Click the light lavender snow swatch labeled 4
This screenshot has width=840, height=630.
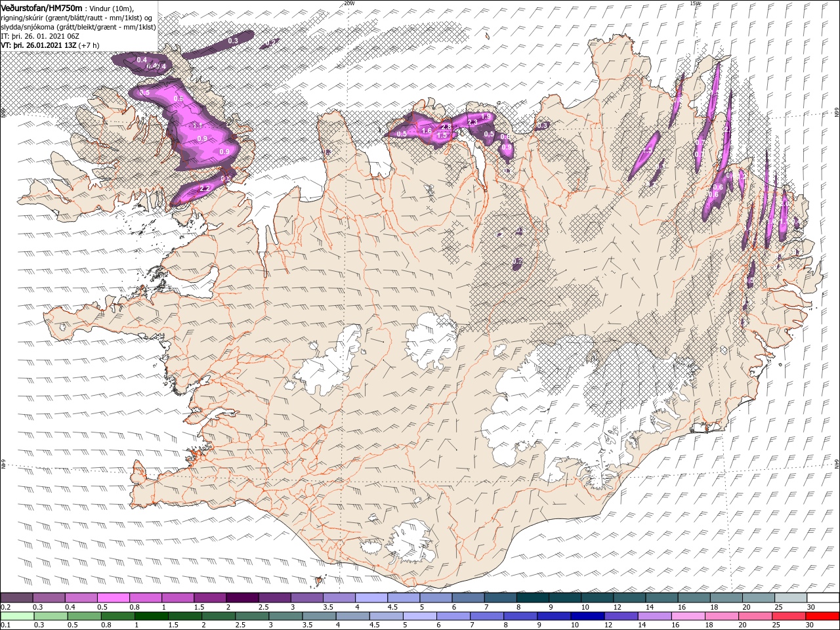371,597
